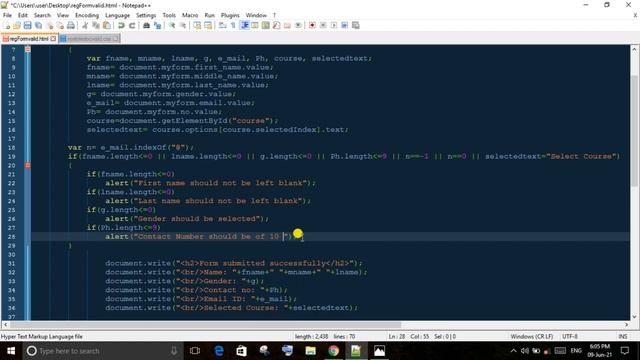Open the Function List toolbar icon
Viewport: 640px width, 360px height.
click(276, 26)
